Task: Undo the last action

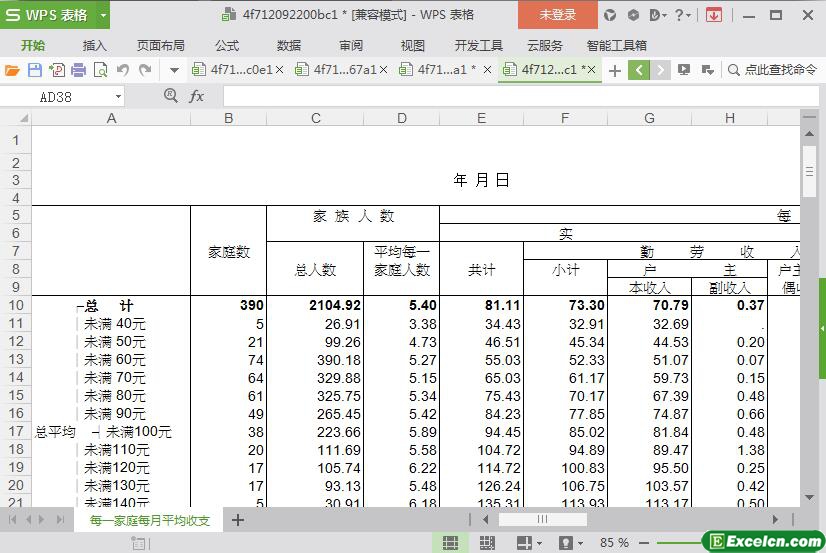Action: 123,70
